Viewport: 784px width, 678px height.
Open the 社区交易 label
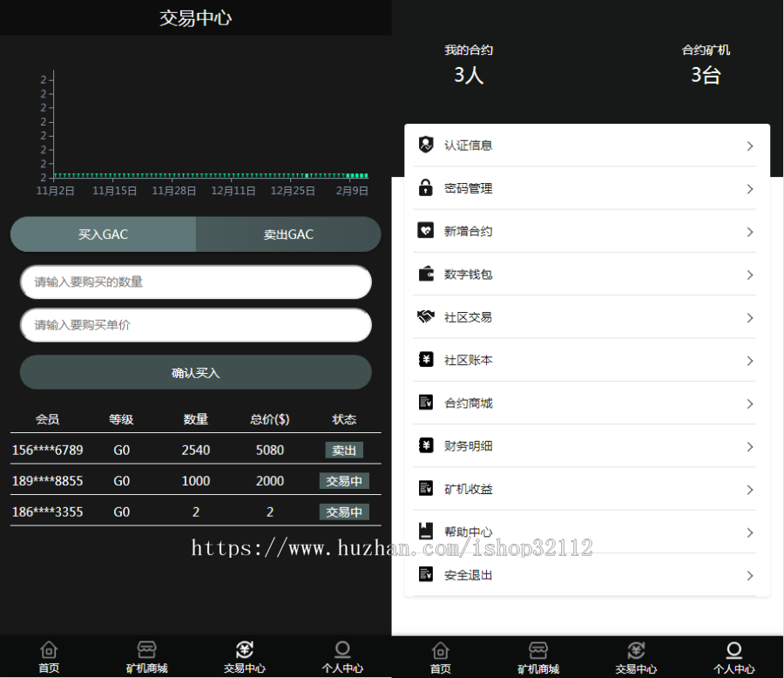(x=469, y=317)
